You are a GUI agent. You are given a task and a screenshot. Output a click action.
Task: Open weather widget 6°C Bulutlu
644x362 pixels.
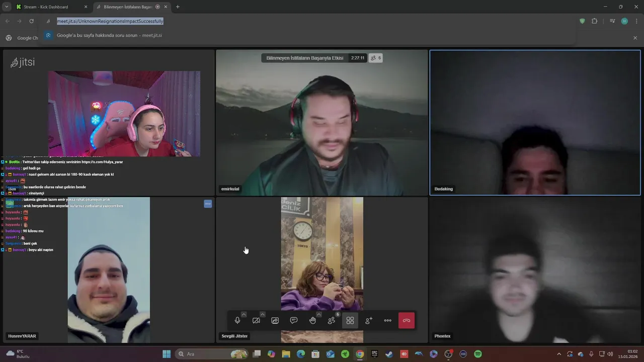[x=19, y=354]
